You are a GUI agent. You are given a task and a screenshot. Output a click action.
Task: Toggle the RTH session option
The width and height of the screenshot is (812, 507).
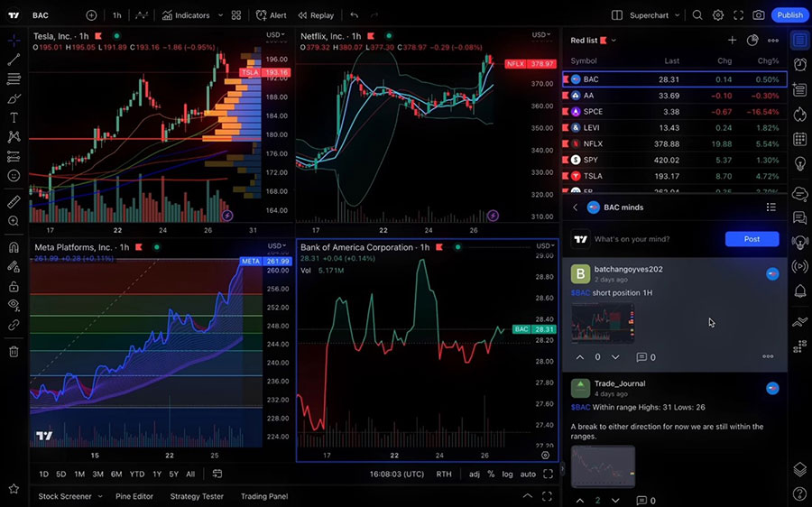[x=443, y=474]
